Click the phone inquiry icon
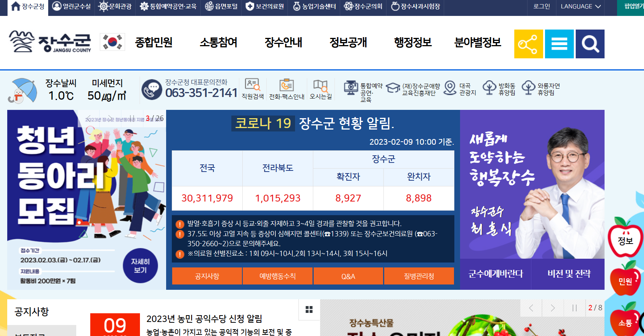 [x=152, y=90]
